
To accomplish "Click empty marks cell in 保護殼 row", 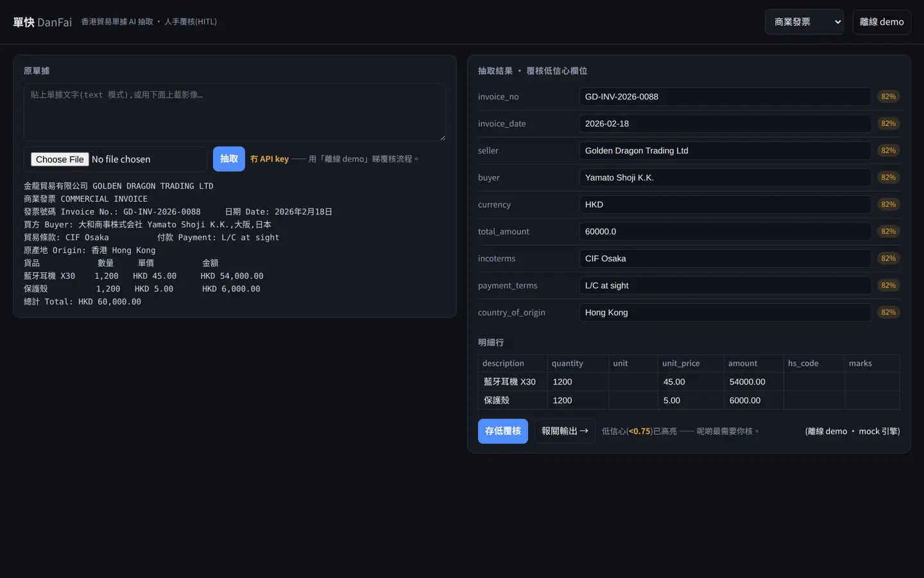I will (x=873, y=400).
